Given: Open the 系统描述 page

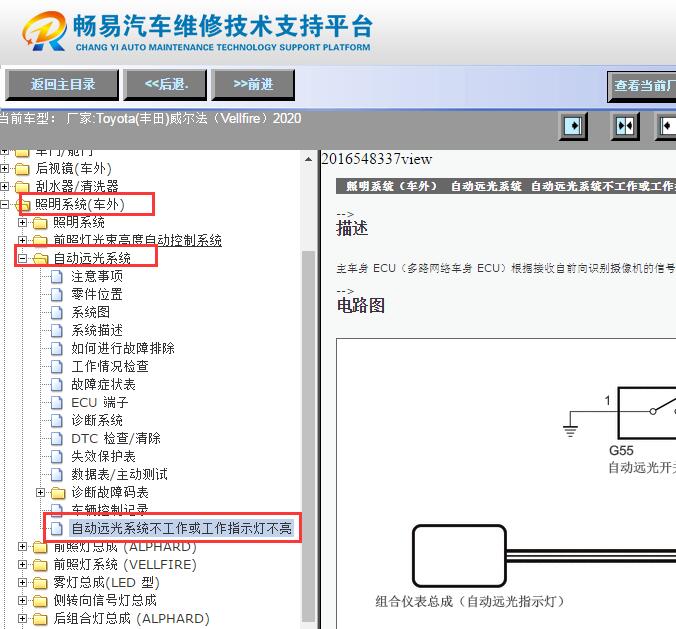Looking at the screenshot, I should coord(97,330).
